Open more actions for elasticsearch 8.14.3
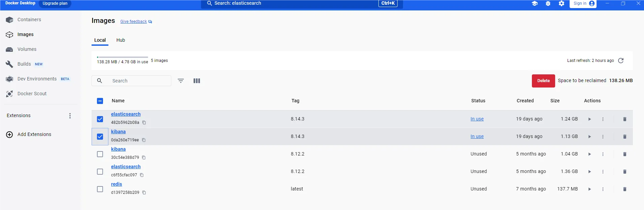The height and width of the screenshot is (210, 644). pyautogui.click(x=603, y=119)
